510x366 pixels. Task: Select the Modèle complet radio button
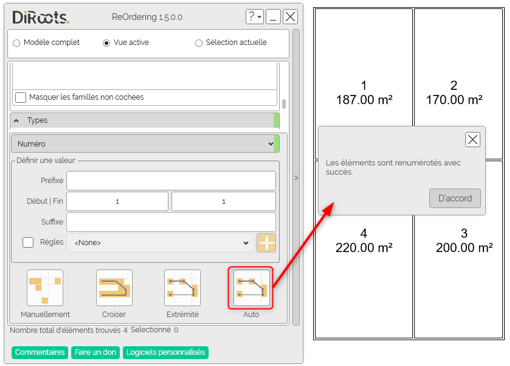pyautogui.click(x=16, y=43)
